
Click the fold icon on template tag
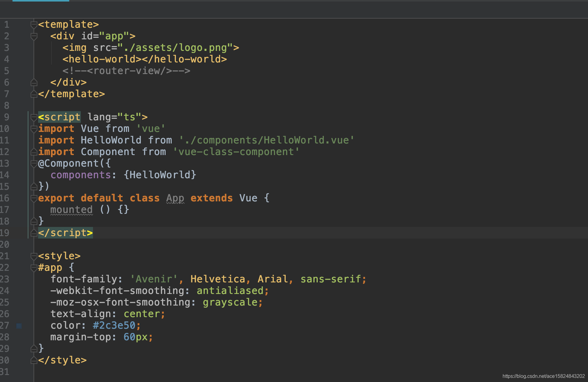click(34, 24)
